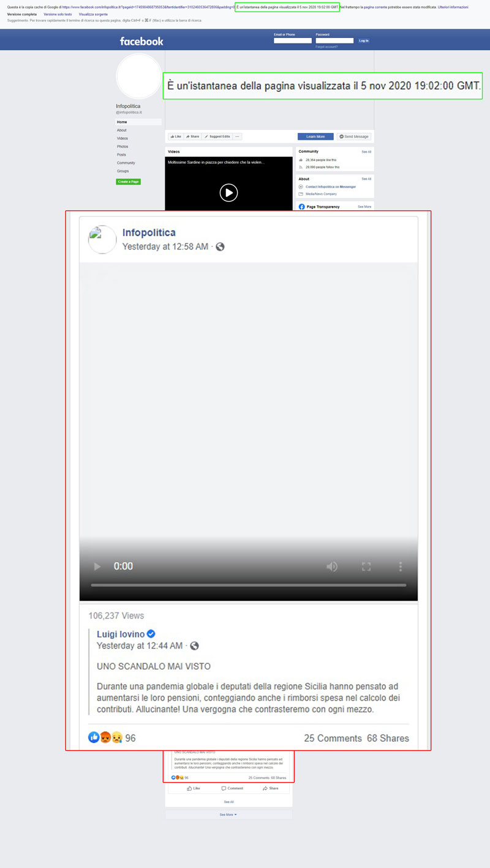Click the @infopolitica.it handle
Image resolution: width=490 pixels, height=868 pixels.
pos(129,113)
